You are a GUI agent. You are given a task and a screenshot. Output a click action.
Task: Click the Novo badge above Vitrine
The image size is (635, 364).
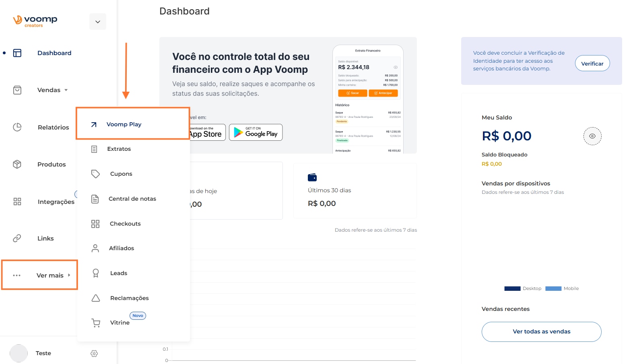[x=138, y=316]
